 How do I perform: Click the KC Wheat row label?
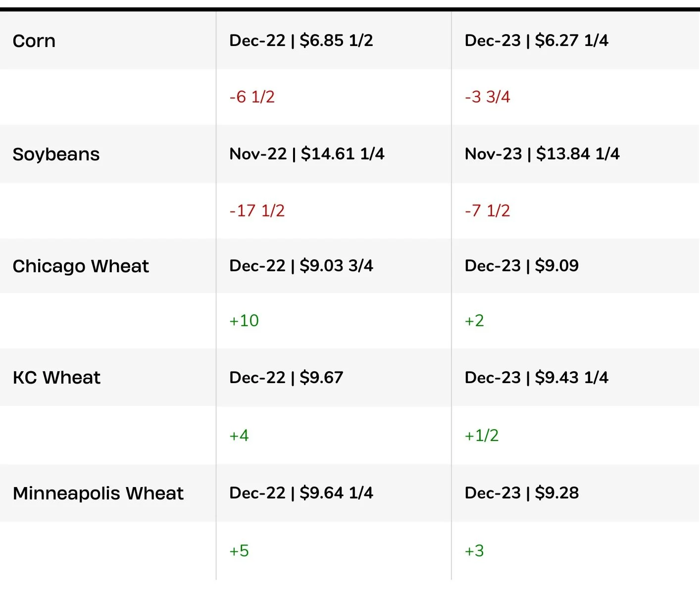(x=56, y=378)
